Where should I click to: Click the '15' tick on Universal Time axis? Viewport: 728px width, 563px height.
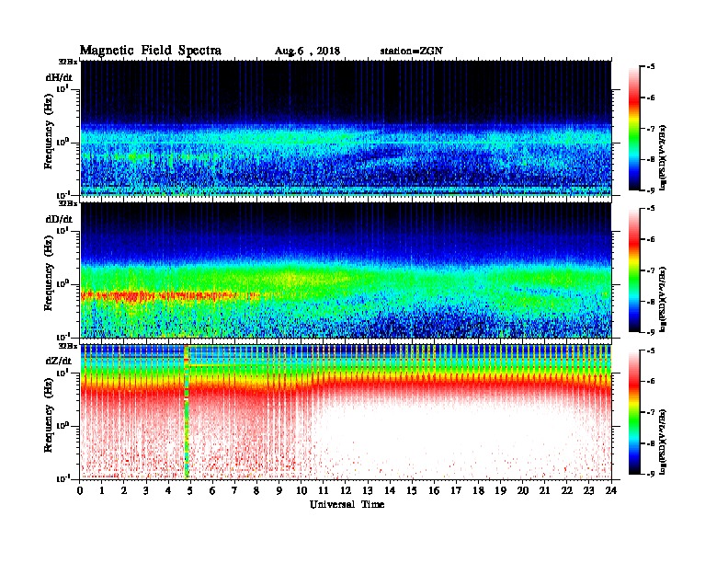click(412, 490)
